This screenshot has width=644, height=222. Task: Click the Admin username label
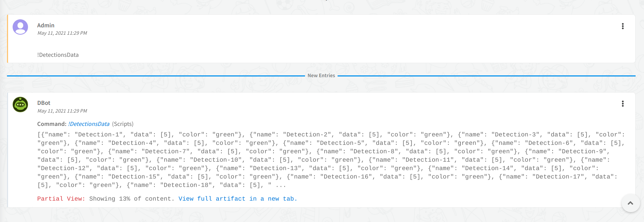[46, 26]
